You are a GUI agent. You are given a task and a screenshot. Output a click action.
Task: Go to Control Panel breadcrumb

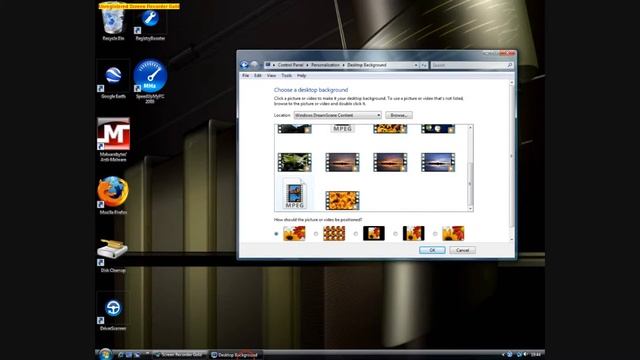point(290,65)
